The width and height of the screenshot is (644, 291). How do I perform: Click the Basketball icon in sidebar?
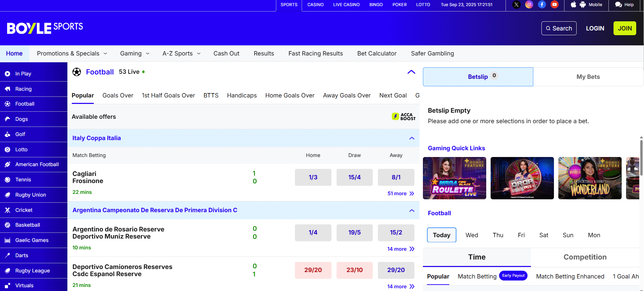click(x=7, y=225)
